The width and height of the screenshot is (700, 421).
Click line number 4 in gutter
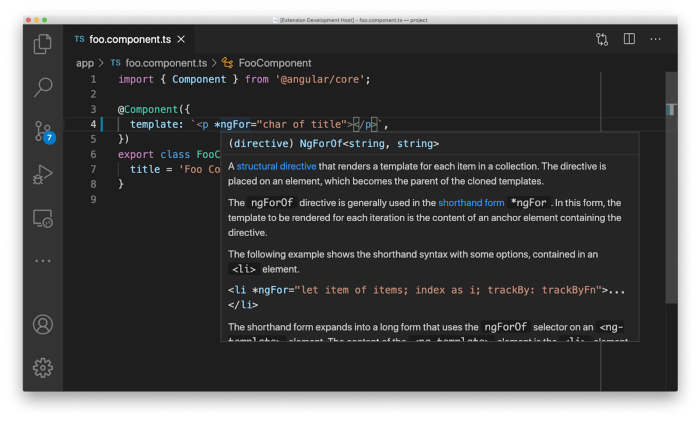(93, 124)
